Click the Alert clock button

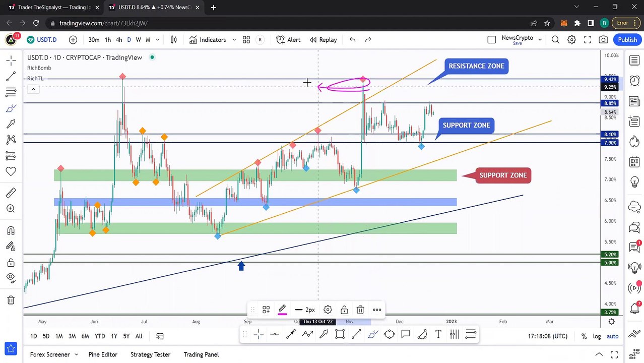tap(289, 40)
